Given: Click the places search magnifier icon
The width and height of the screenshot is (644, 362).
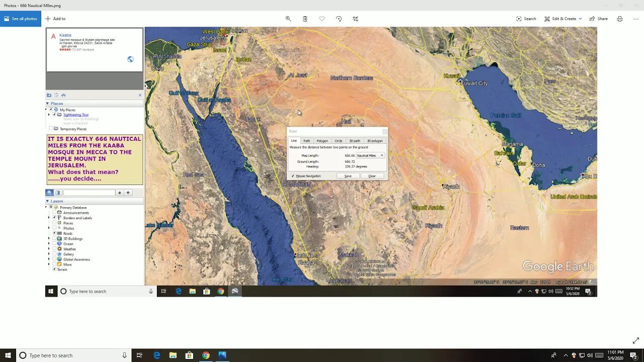Looking at the screenshot, I should (49, 193).
